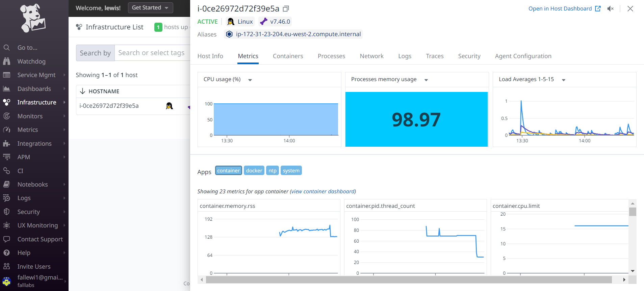Click Dashboards chart icon
Screen dimensions: 644x291
click(x=6, y=89)
